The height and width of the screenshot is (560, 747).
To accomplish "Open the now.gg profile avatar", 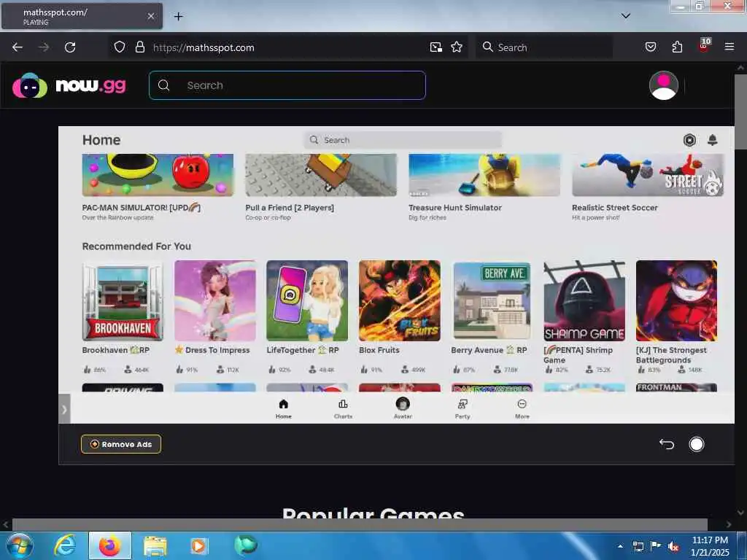I will [664, 86].
